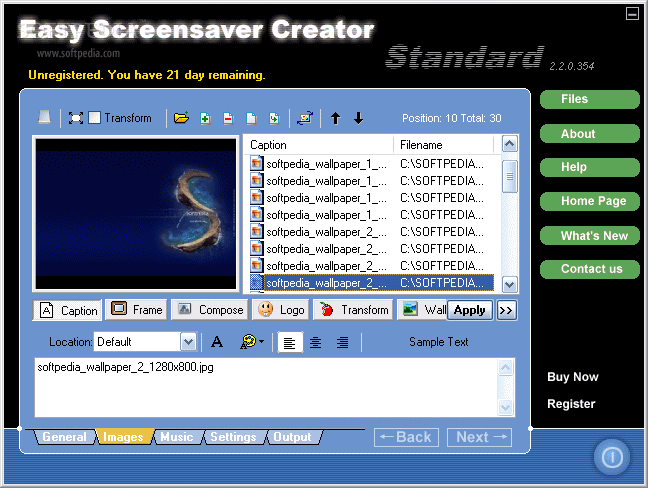Click caption text box scroll down arrow

[505, 407]
